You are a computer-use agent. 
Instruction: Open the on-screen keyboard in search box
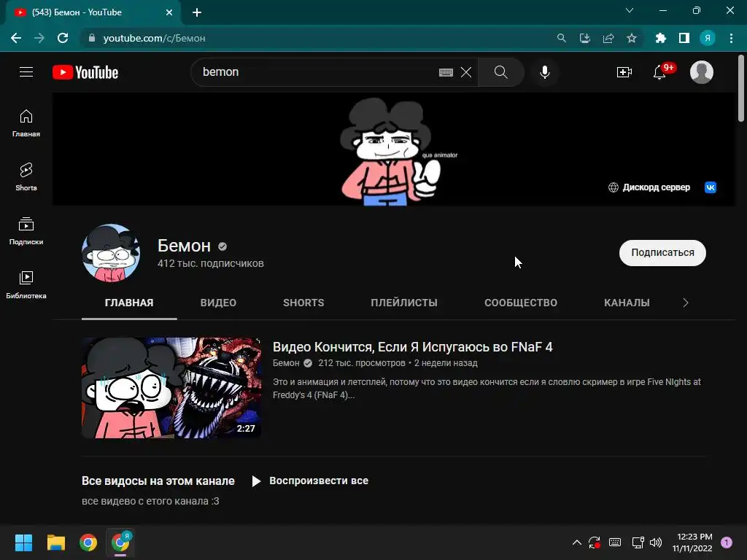point(446,72)
